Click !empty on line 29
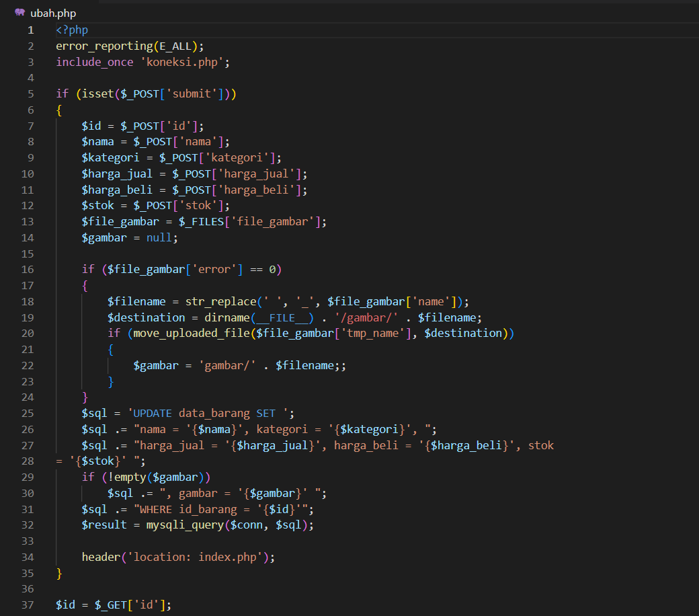This screenshot has width=699, height=616. pyautogui.click(x=126, y=477)
